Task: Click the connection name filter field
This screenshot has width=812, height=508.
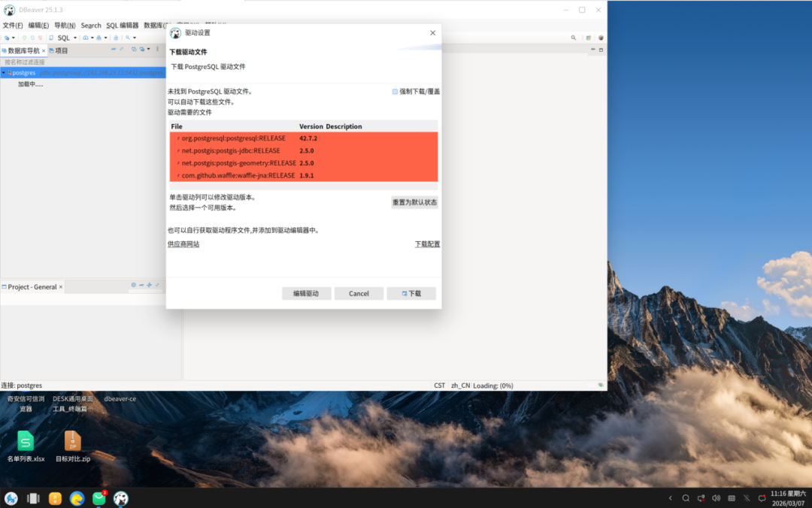Action: tap(83, 62)
